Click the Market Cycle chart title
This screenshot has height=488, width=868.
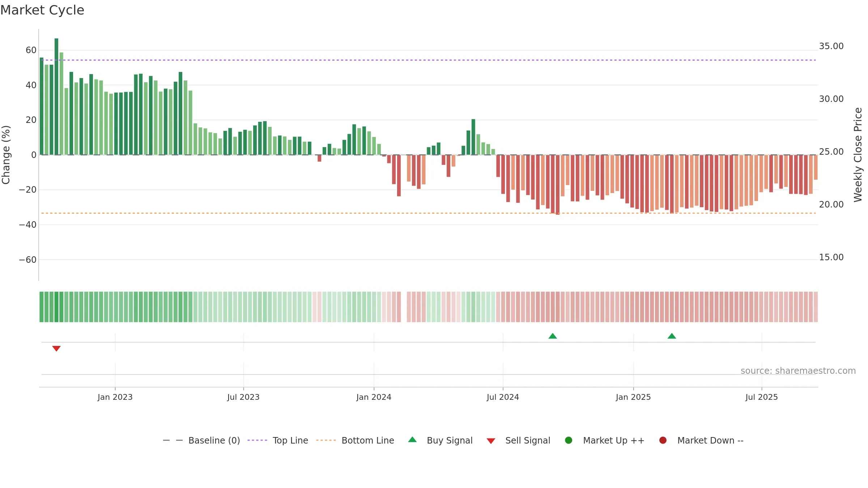[x=42, y=10]
